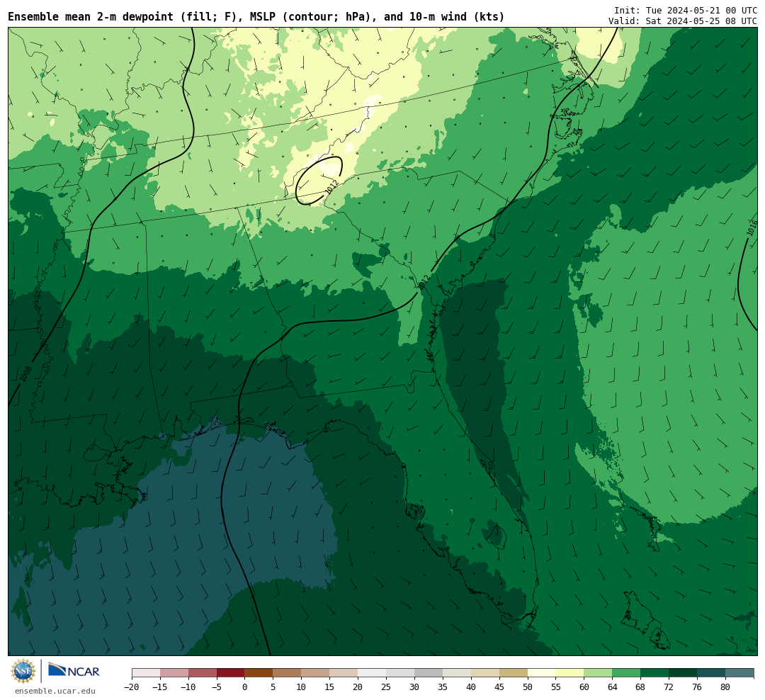This screenshot has height=700, width=765.
Task: Pick the legend swatch between 15 and 20
Action: tap(344, 673)
